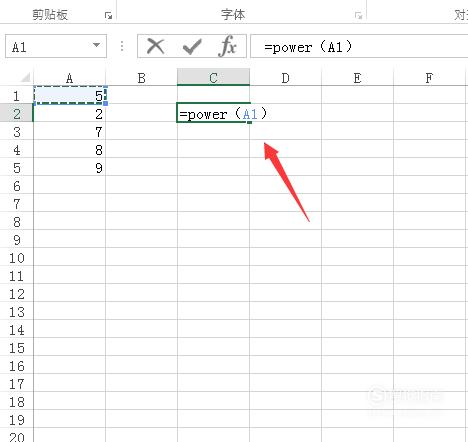Select row 4 header
The image size is (468, 442).
(16, 150)
